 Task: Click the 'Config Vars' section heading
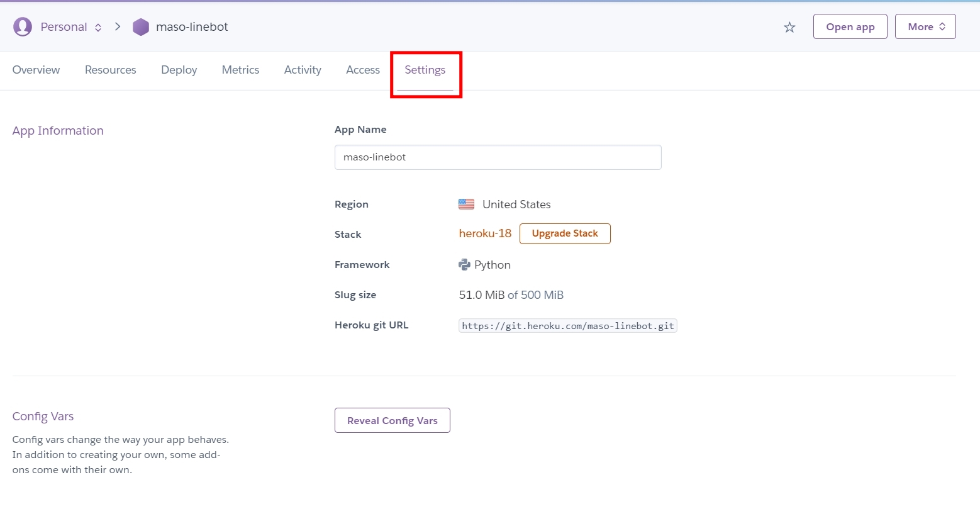pyautogui.click(x=43, y=417)
